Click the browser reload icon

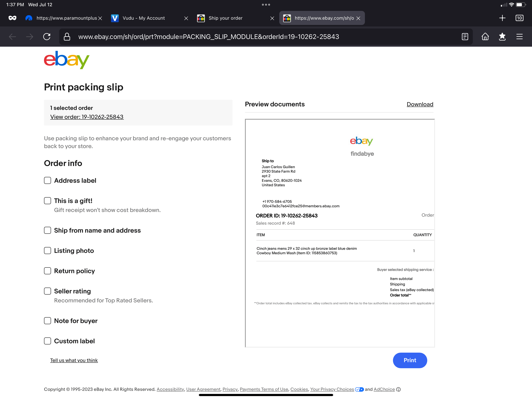click(x=47, y=37)
